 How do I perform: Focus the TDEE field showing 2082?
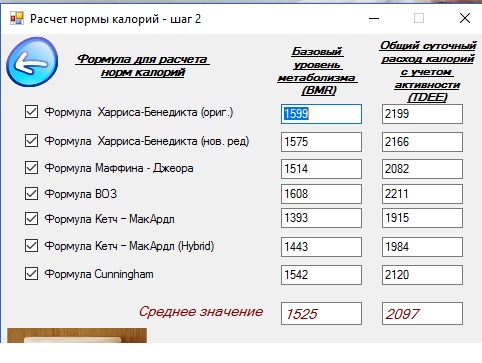point(422,169)
